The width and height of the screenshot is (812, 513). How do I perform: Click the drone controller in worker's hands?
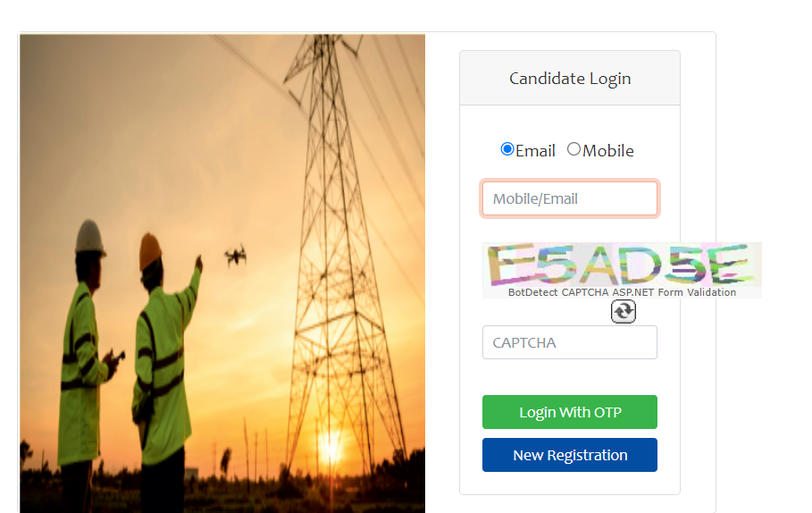click(115, 358)
